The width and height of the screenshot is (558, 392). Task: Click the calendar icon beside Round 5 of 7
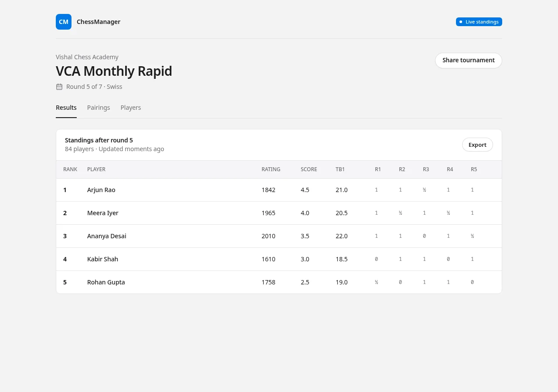[x=59, y=87]
